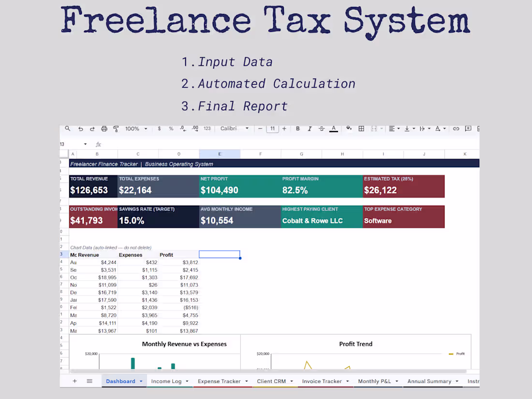Open the fill color picker

pyautogui.click(x=348, y=129)
